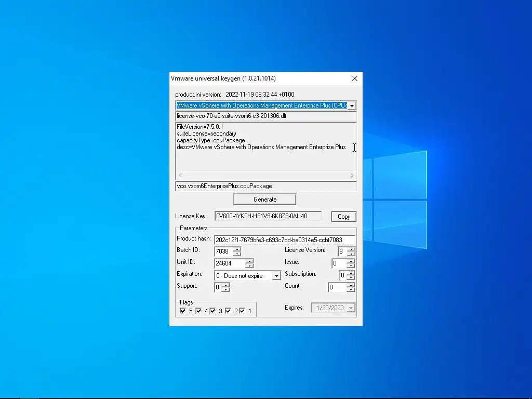Viewport: 532px width, 399px height.
Task: Decrease License Version with the down arrow
Action: point(351,254)
